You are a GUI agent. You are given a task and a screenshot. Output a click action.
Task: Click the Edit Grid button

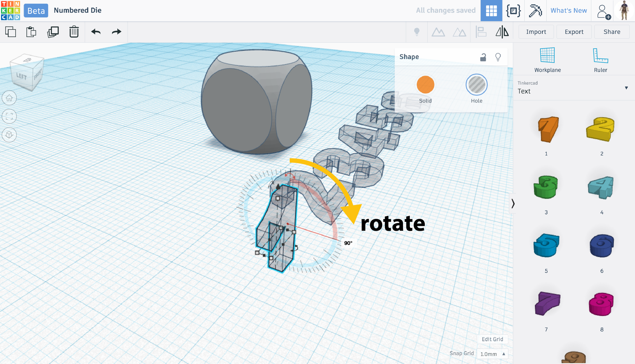492,339
